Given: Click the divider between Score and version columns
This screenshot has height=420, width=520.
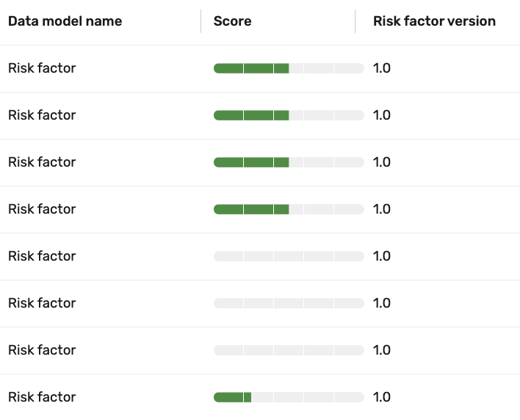Looking at the screenshot, I should 355,21.
